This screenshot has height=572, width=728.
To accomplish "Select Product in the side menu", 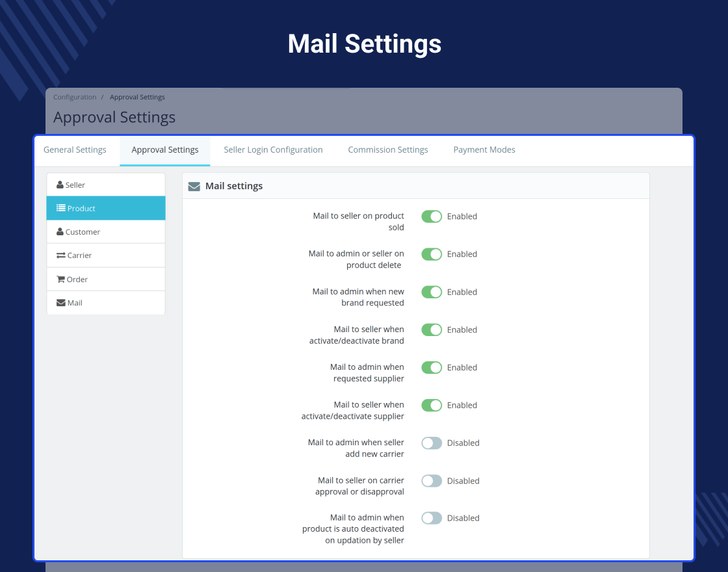I will point(106,208).
